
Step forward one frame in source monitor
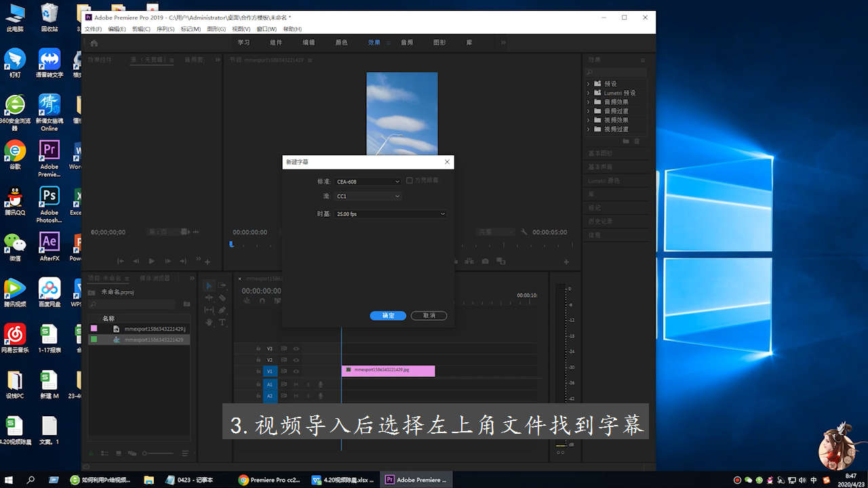167,261
